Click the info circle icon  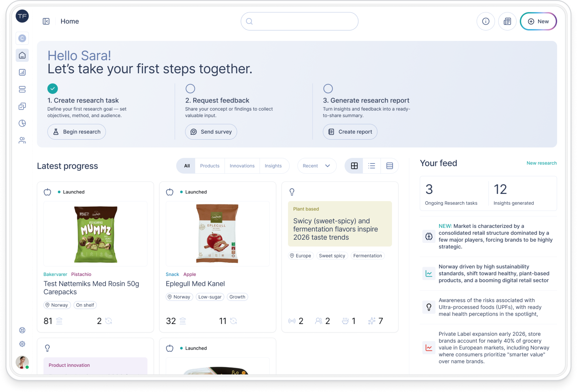pyautogui.click(x=485, y=21)
